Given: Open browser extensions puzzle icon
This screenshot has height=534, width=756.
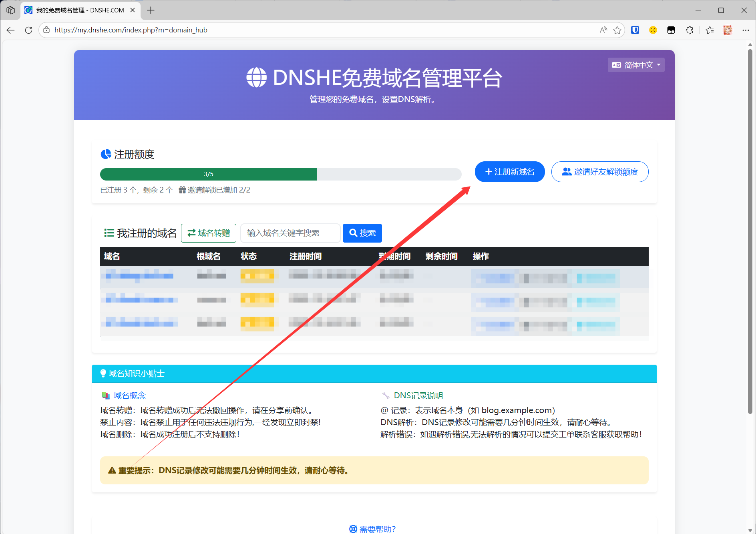Looking at the screenshot, I should [x=690, y=30].
